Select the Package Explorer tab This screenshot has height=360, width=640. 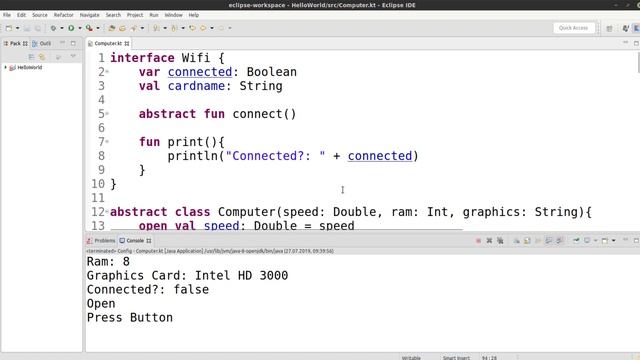coord(15,43)
